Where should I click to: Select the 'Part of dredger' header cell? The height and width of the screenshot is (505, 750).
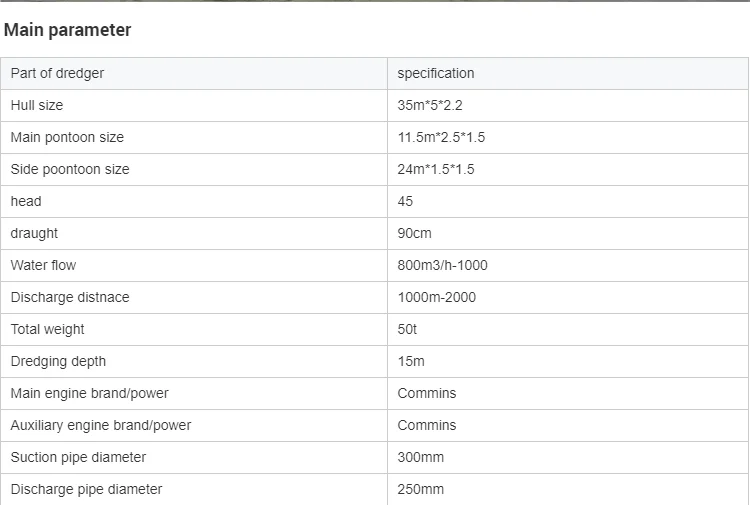click(57, 73)
